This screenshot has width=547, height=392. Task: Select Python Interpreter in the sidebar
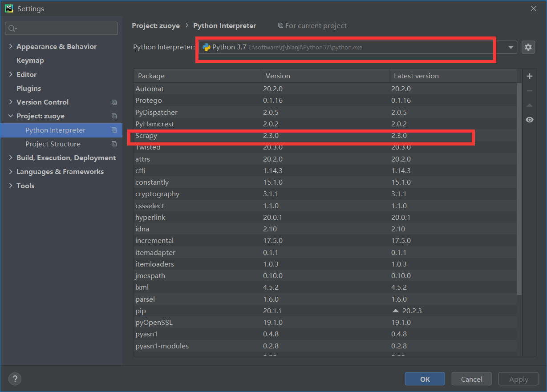[61, 130]
